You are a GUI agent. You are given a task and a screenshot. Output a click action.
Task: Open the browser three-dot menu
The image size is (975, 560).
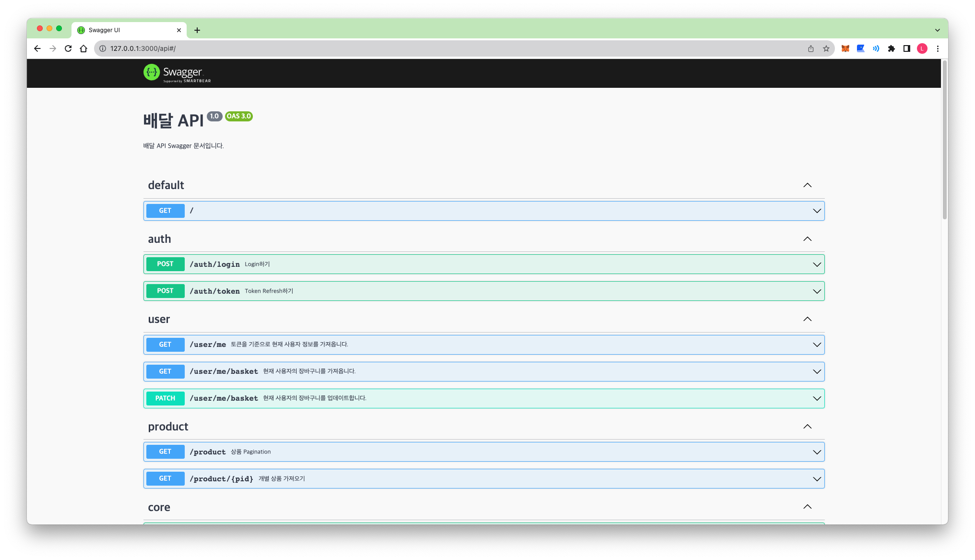click(938, 48)
